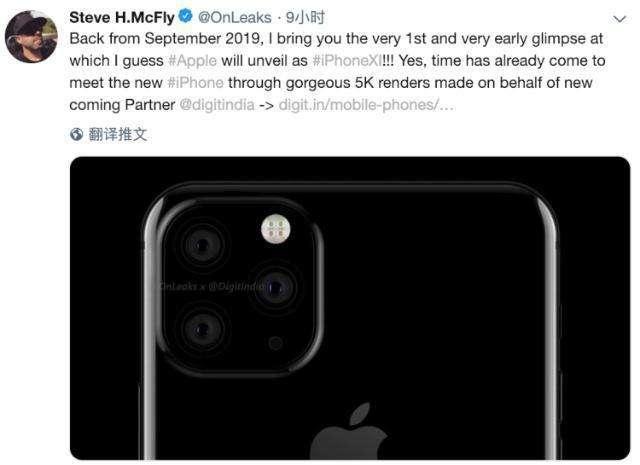Expand the tweet options chevron menu

point(619,19)
